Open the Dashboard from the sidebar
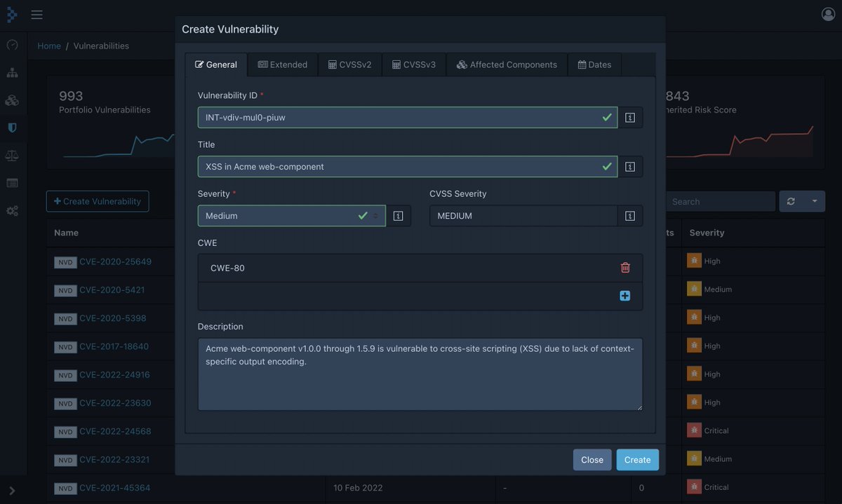Image resolution: width=842 pixels, height=504 pixels. [11, 43]
